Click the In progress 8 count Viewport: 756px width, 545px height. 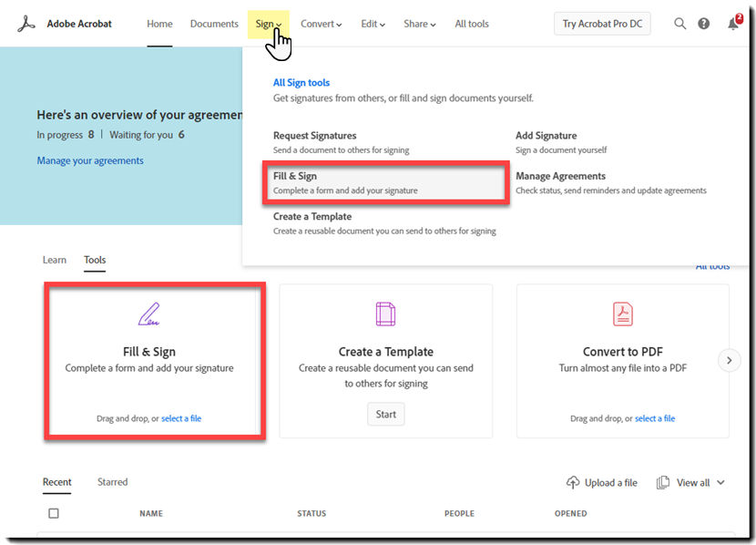[x=65, y=135]
